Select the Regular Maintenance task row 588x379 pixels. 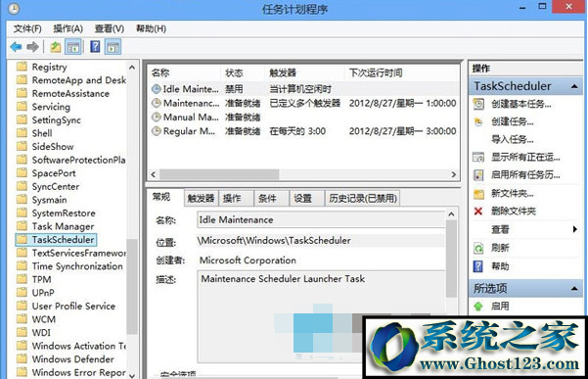pyautogui.click(x=303, y=131)
